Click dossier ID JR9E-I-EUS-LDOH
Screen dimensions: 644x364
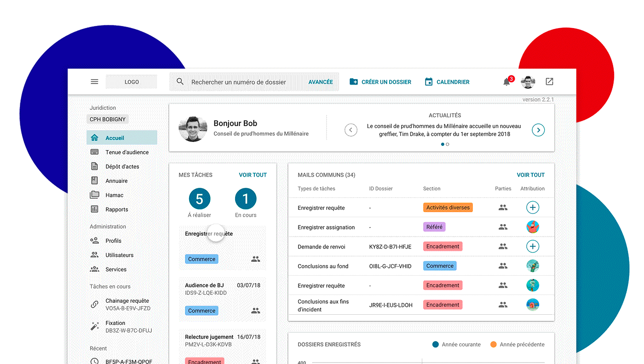pos(391,305)
